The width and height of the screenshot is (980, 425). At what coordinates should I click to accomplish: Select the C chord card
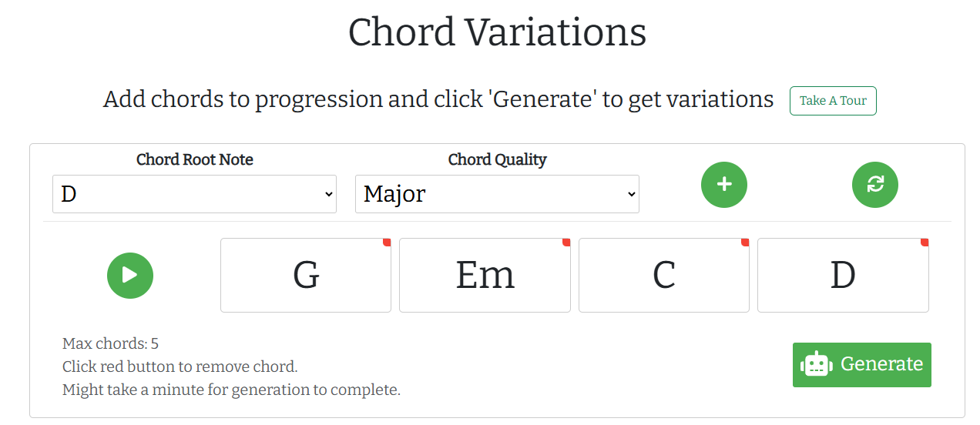coord(663,276)
